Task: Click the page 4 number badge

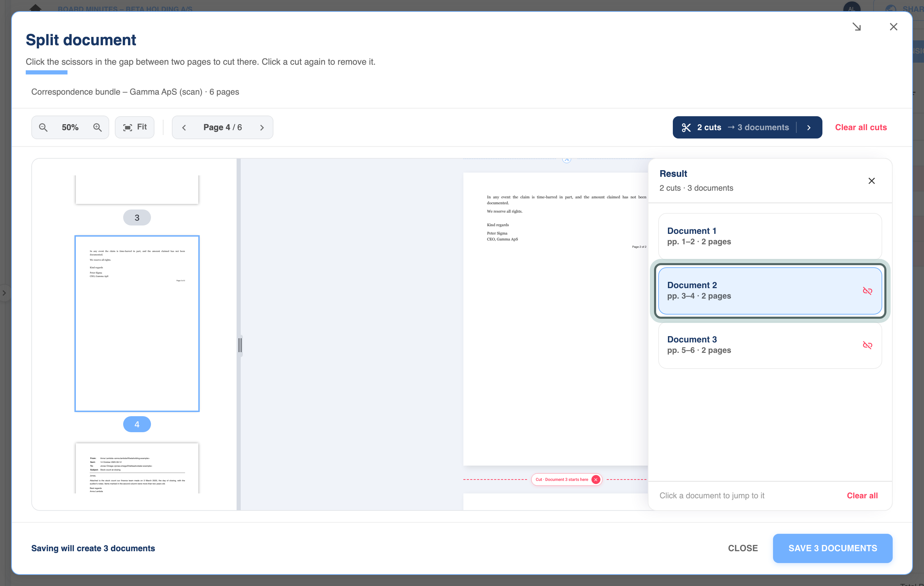Action: 137,424
